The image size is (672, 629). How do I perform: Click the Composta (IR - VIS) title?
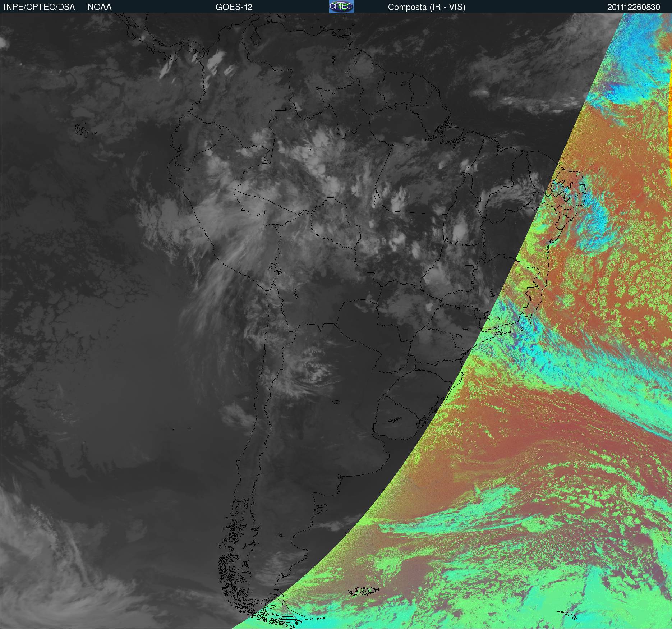(x=427, y=7)
